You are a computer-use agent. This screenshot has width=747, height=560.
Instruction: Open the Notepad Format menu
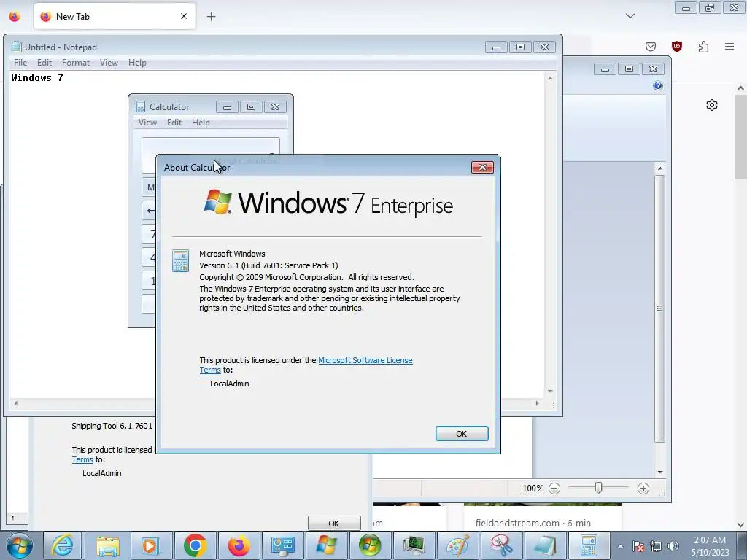[76, 63]
